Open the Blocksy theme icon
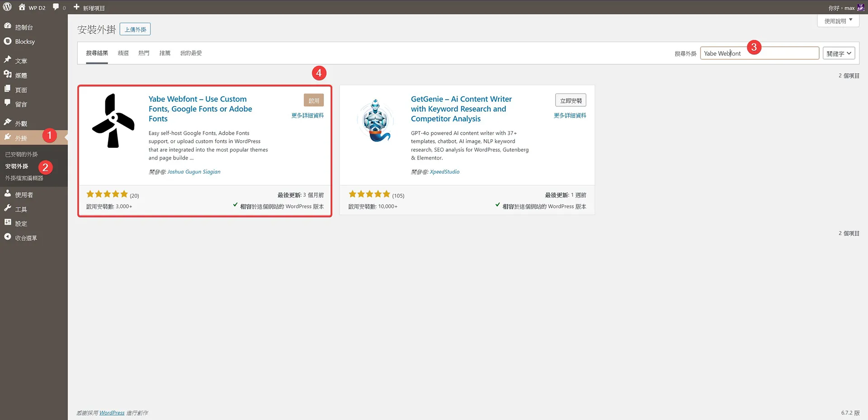Image resolution: width=868 pixels, height=420 pixels. 8,41
